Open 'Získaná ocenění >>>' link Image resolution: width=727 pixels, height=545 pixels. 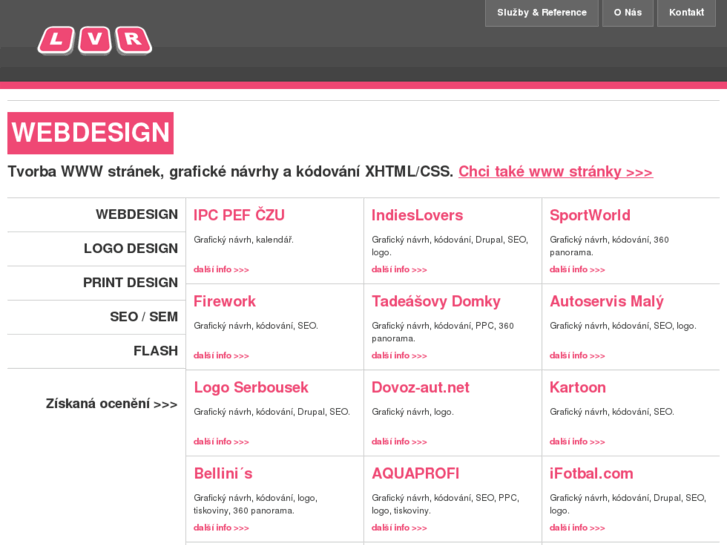point(111,404)
